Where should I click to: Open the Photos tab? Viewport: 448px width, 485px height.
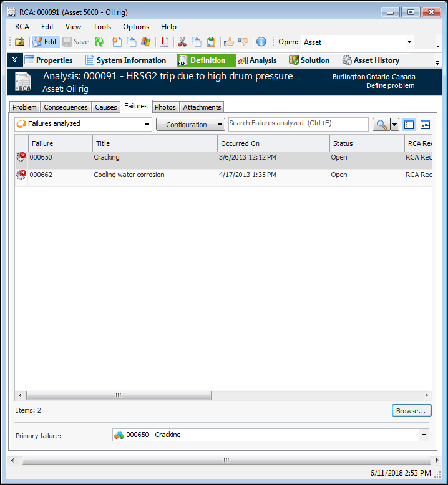[165, 107]
